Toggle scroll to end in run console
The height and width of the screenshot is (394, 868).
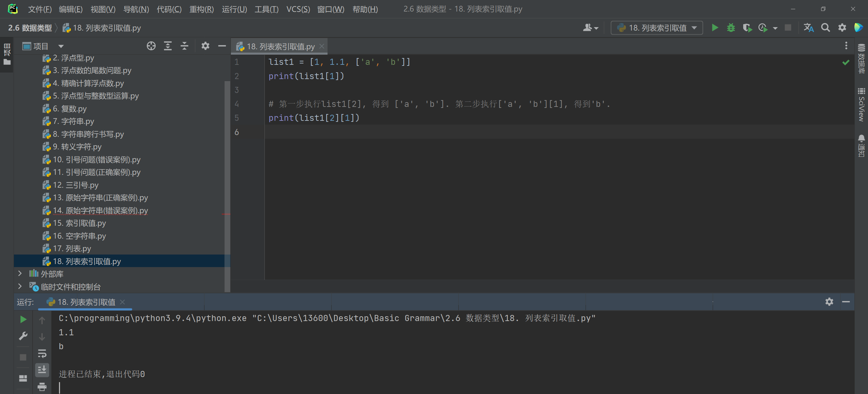point(42,370)
